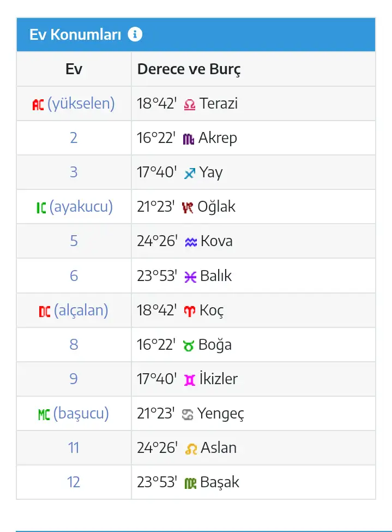392x532 pixels.
Task: Click the Taurus symbol next to Boğa
Action: 189,345
